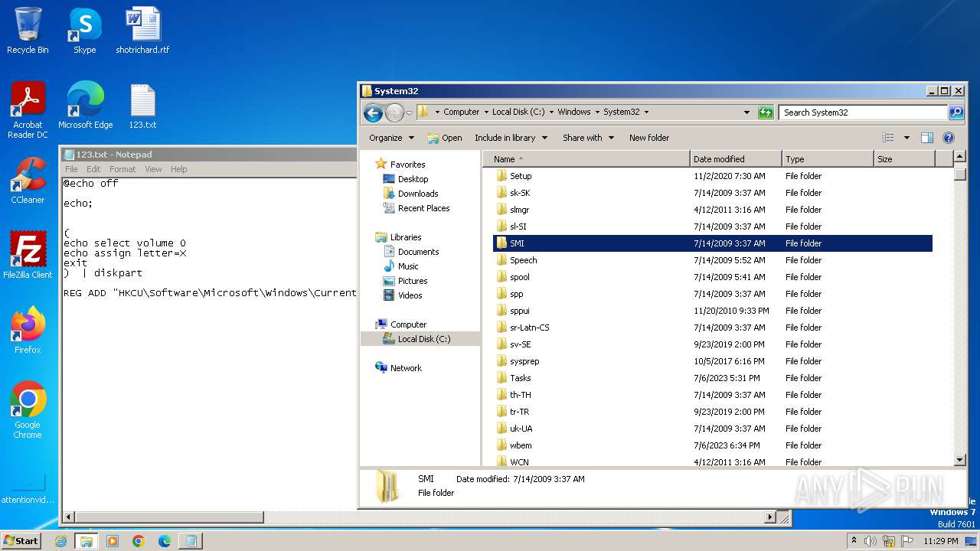Sort by the Size column header

[x=904, y=159]
